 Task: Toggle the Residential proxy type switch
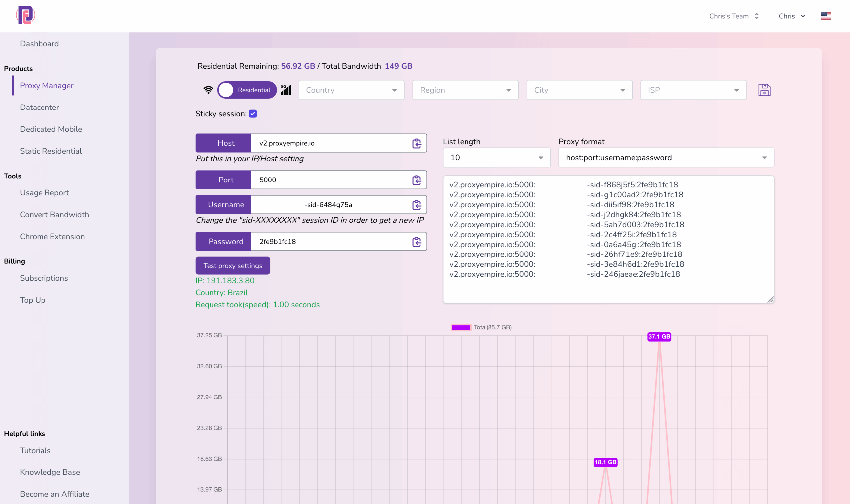click(247, 90)
